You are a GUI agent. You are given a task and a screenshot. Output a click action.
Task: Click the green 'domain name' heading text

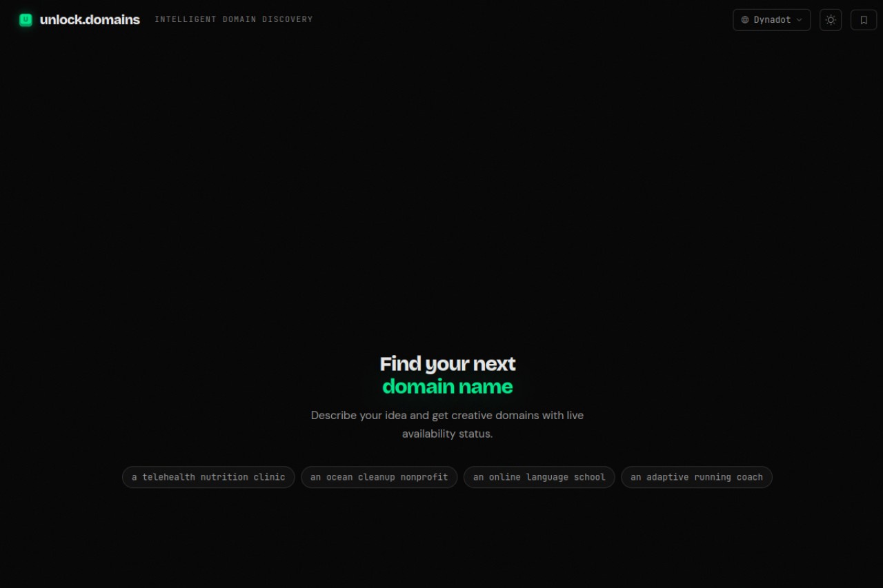[x=448, y=386]
